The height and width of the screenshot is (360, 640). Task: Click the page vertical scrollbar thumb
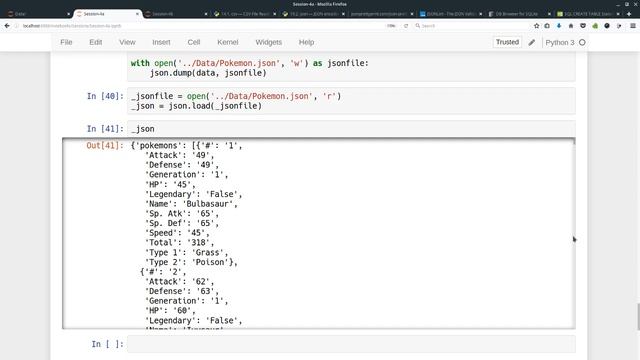click(638, 317)
